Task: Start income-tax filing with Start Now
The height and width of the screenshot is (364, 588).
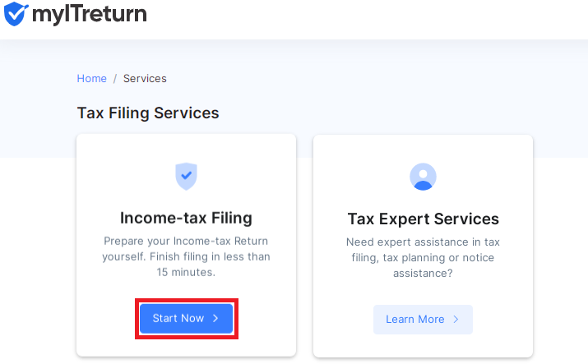Action: tap(187, 319)
